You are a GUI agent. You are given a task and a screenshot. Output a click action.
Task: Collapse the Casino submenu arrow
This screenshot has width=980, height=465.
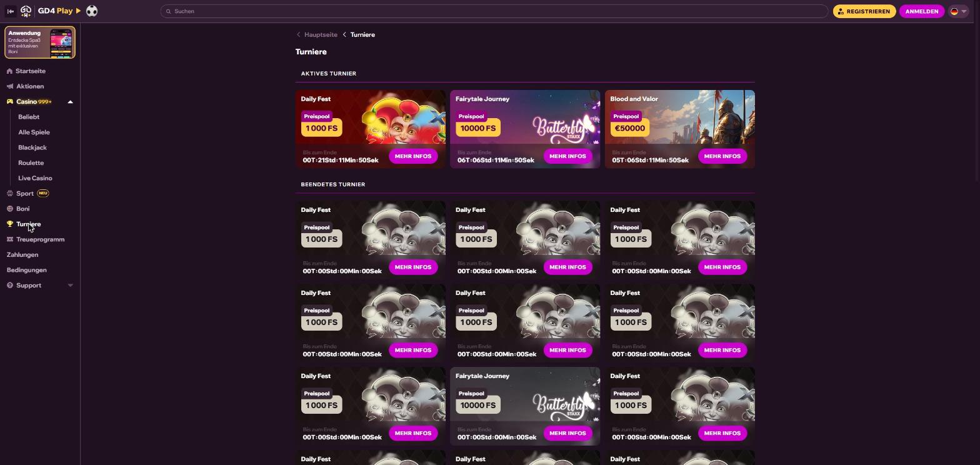(70, 102)
